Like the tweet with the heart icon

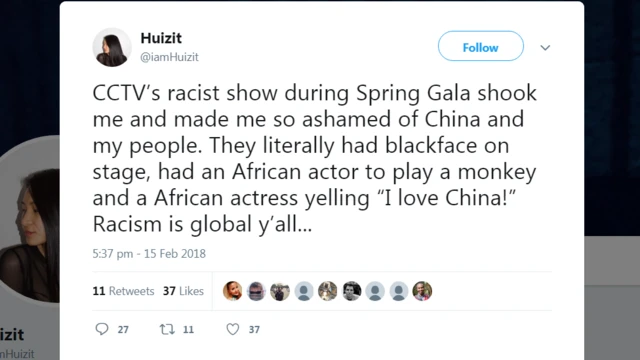click(233, 329)
